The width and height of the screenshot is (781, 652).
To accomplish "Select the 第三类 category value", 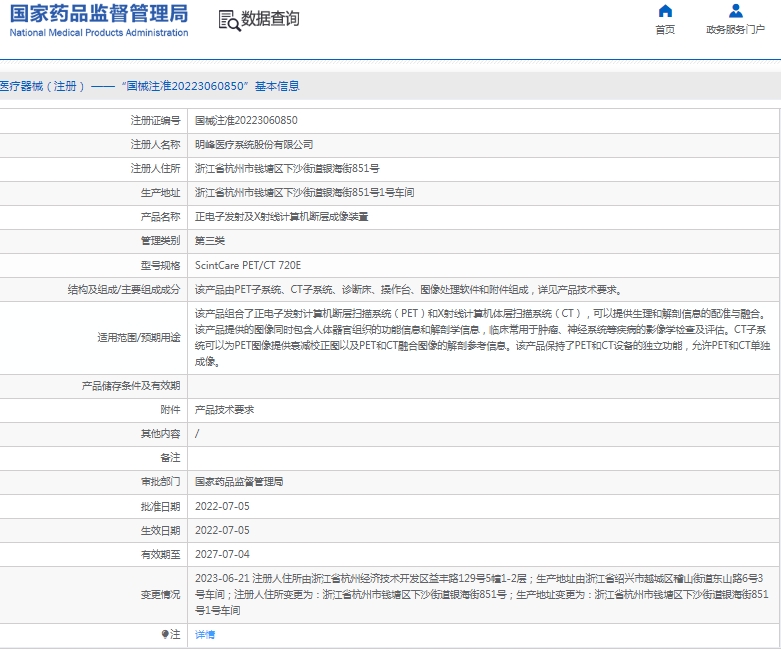I will click(210, 241).
